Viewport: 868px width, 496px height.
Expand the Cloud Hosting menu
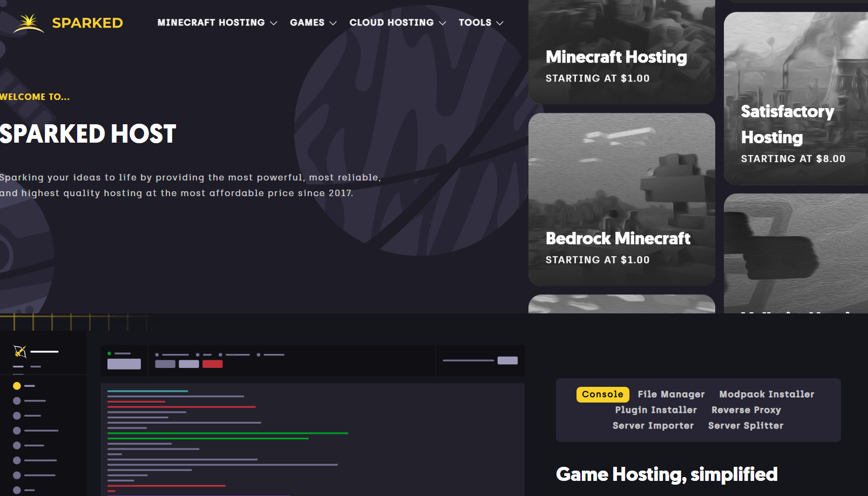tap(398, 23)
